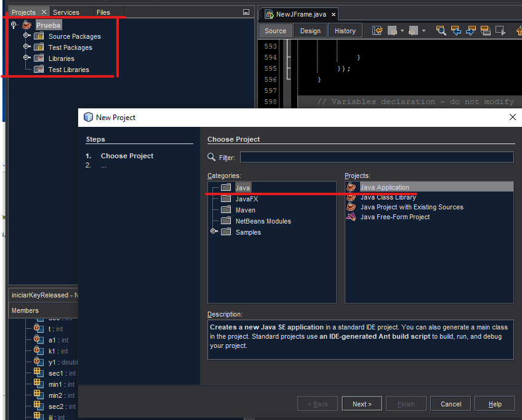The height and width of the screenshot is (420, 522).
Task: Click the Source Packages folder icon
Action: click(39, 36)
